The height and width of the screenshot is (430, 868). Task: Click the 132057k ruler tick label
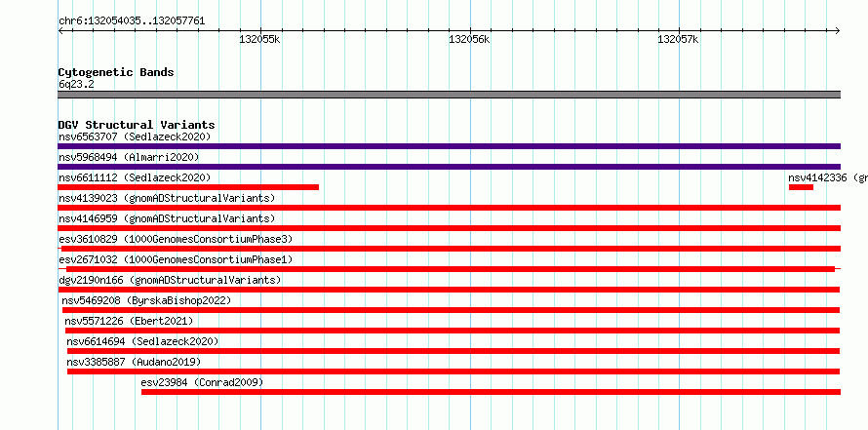678,39
